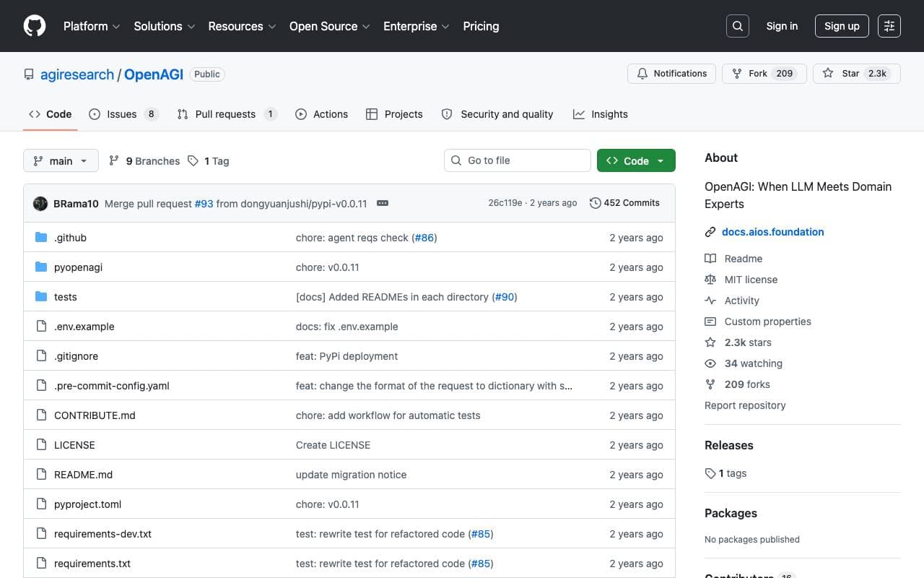Image resolution: width=924 pixels, height=578 pixels.
Task: Click the tag icon beside 1 Tag
Action: coord(193,160)
